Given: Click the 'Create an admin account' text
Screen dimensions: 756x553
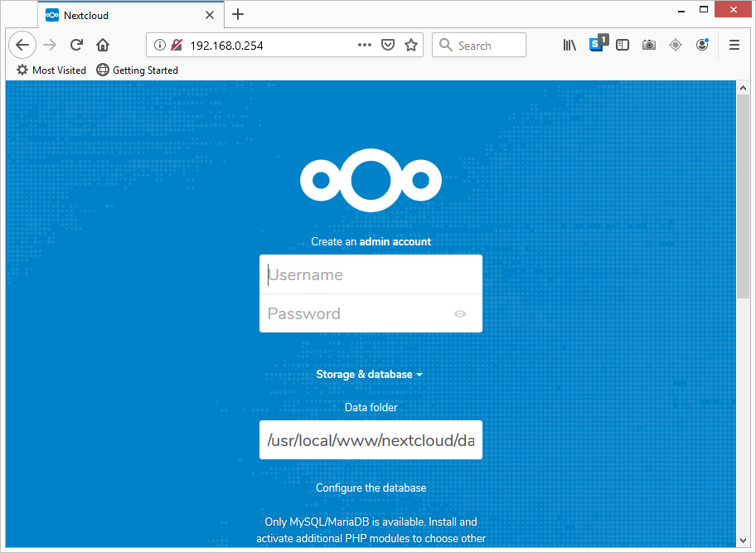Looking at the screenshot, I should 371,241.
